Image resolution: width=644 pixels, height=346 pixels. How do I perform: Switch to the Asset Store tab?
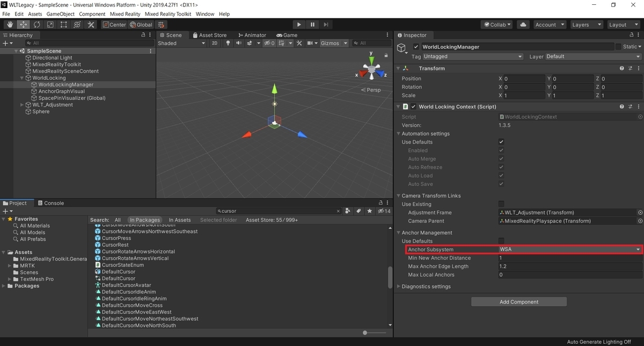[209, 35]
